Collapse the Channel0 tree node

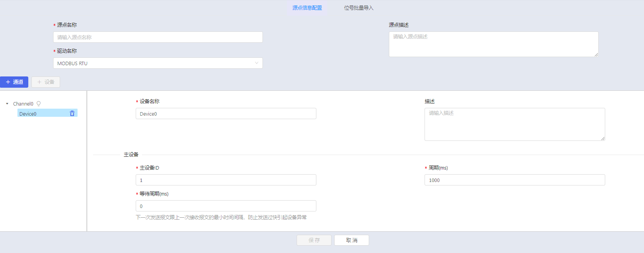7,104
